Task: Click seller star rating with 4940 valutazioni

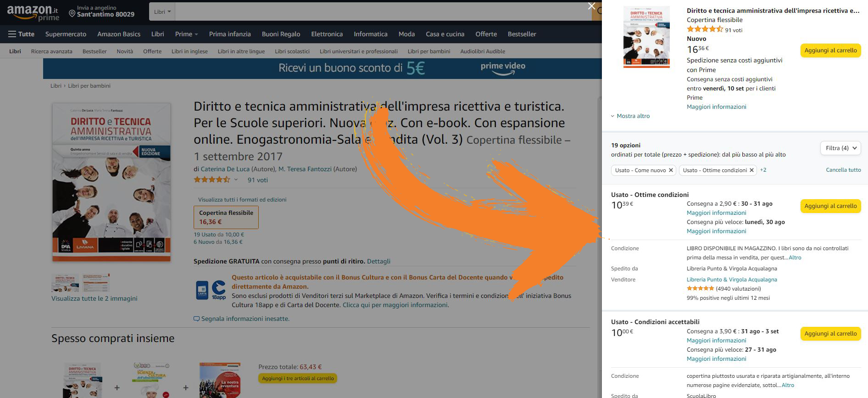Action: coord(701,289)
